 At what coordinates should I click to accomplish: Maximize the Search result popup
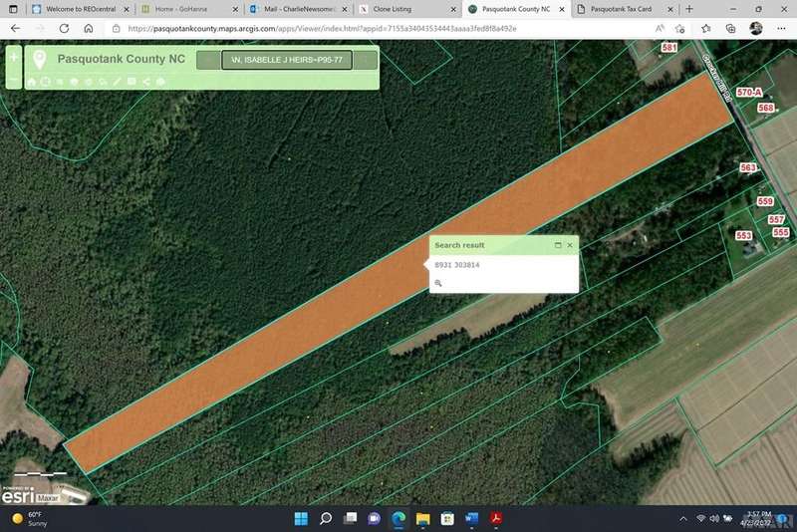point(558,245)
